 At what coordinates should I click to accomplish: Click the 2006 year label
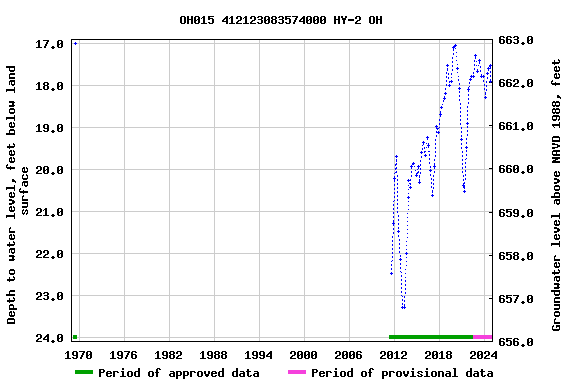348,355
